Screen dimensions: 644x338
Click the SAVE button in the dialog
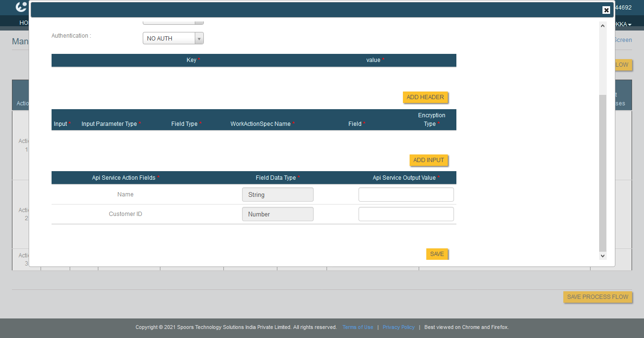(437, 254)
